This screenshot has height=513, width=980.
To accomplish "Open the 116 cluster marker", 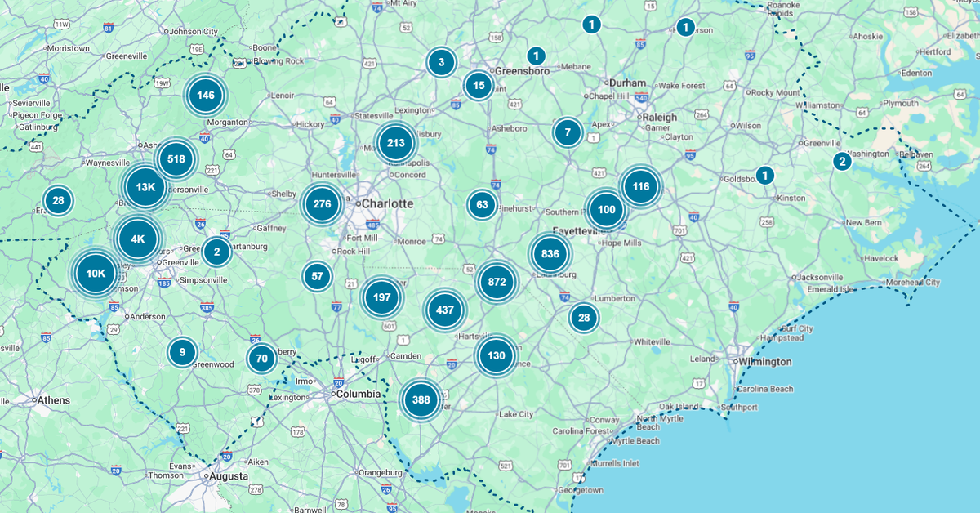I will click(x=640, y=187).
